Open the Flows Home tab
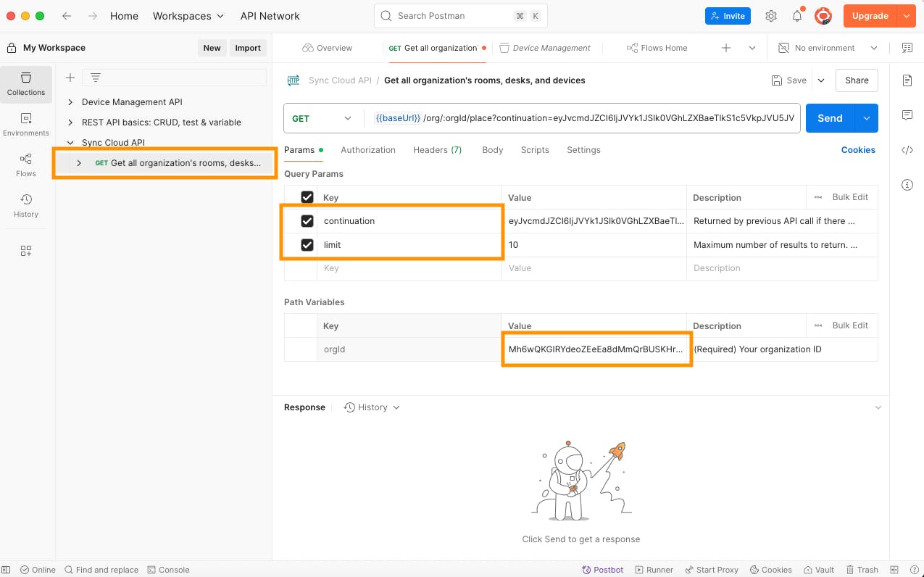This screenshot has width=924, height=577. coord(657,48)
